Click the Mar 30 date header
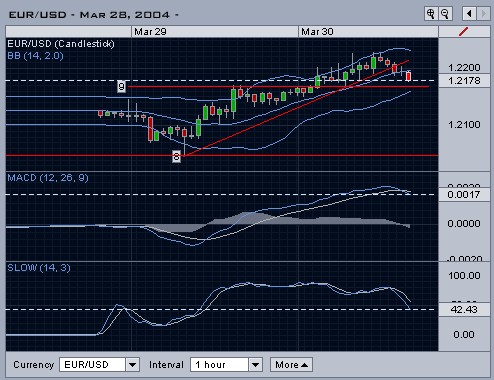Image resolution: width=494 pixels, height=380 pixels. [x=317, y=32]
